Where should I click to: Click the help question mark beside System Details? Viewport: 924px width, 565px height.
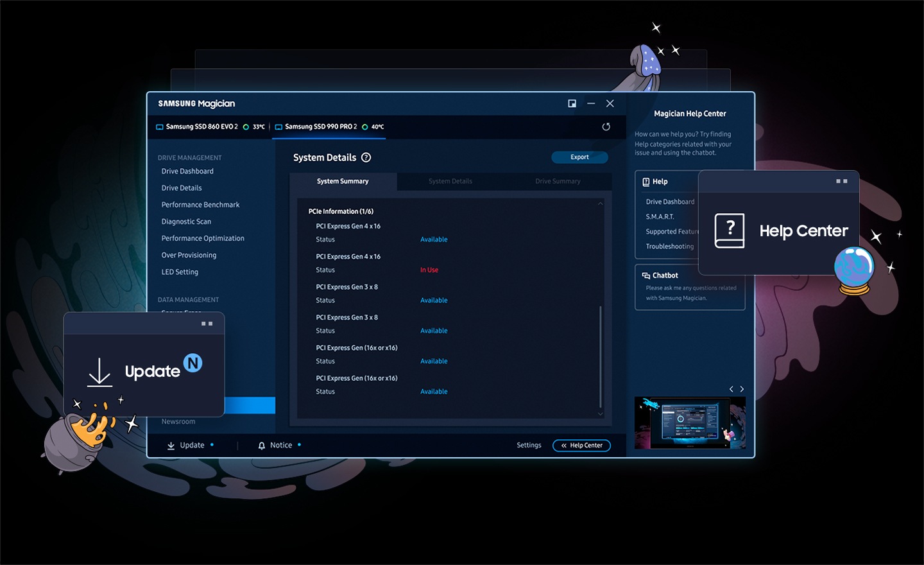coord(366,158)
